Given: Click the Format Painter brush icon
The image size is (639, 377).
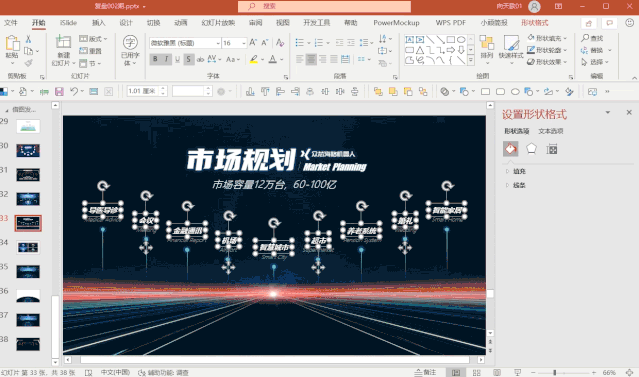Looking at the screenshot, I should [28, 63].
